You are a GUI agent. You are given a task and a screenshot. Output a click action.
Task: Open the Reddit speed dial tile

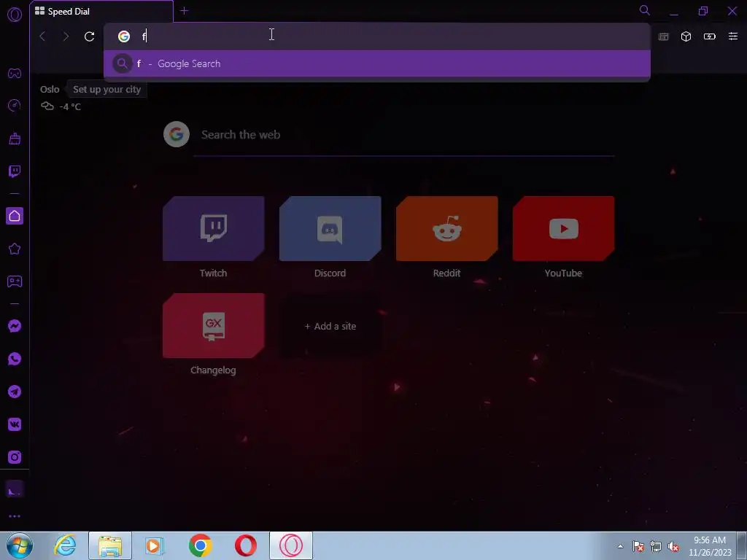pos(447,228)
